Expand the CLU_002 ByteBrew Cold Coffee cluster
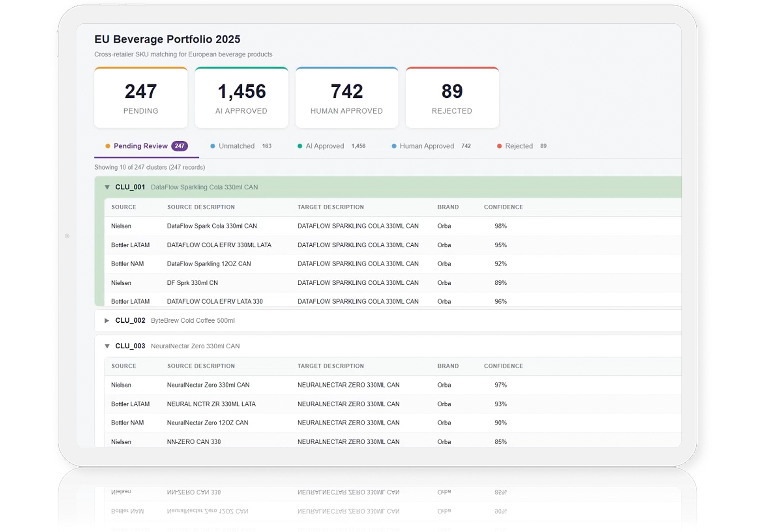Viewport: 759px width, 532px height. [x=107, y=321]
